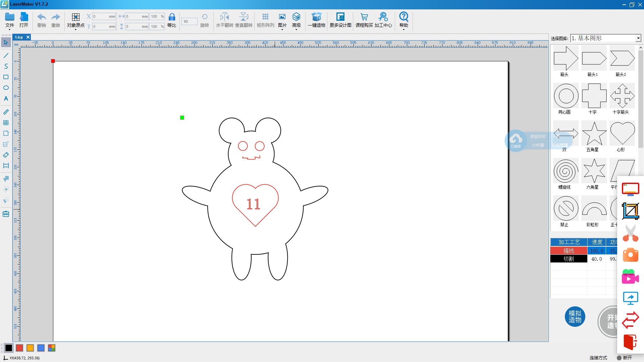The image size is (644, 362).
Task: Pick the red color swatch
Action: [x=19, y=348]
